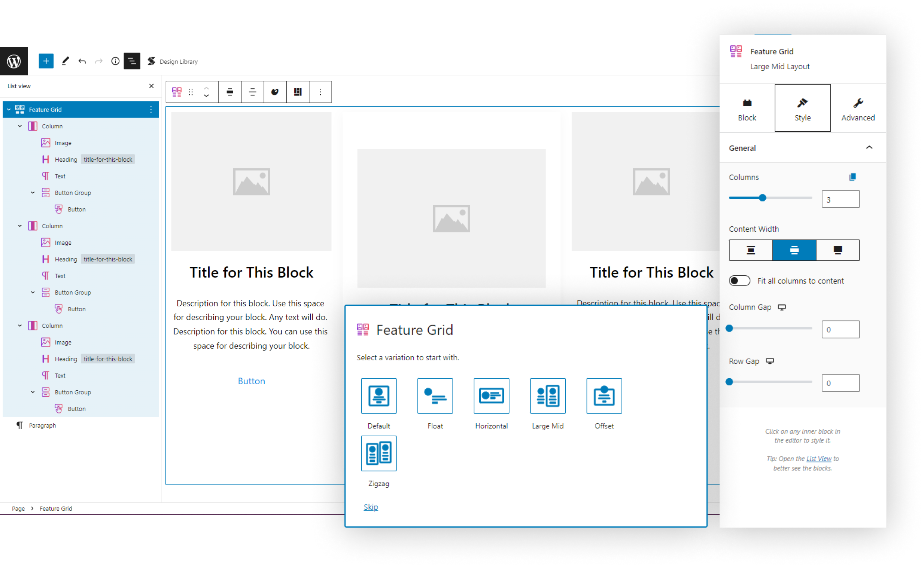This screenshot has height=568, width=924.
Task: Toggle Fit all columns to content
Action: (739, 281)
